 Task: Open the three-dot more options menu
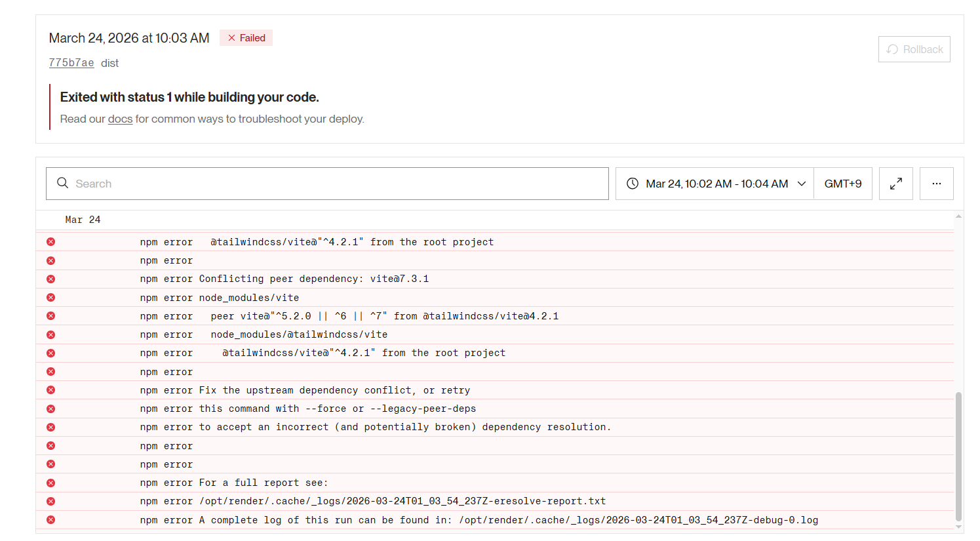[936, 184]
